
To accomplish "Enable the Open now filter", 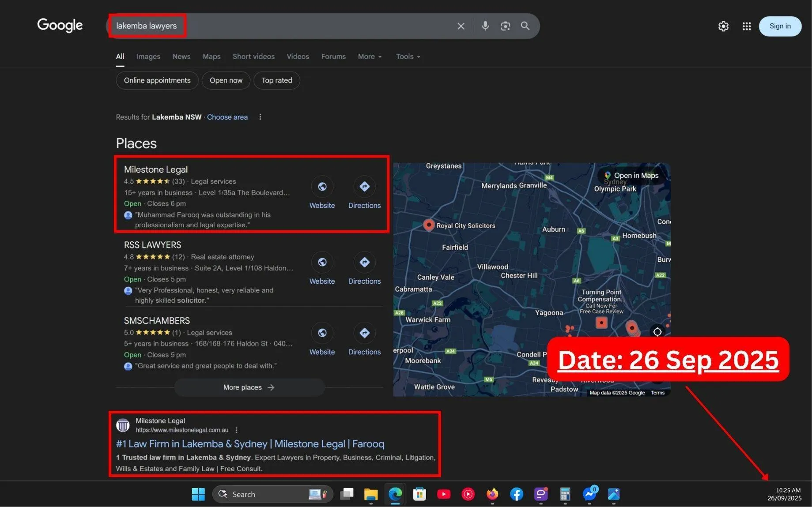I will 226,80.
